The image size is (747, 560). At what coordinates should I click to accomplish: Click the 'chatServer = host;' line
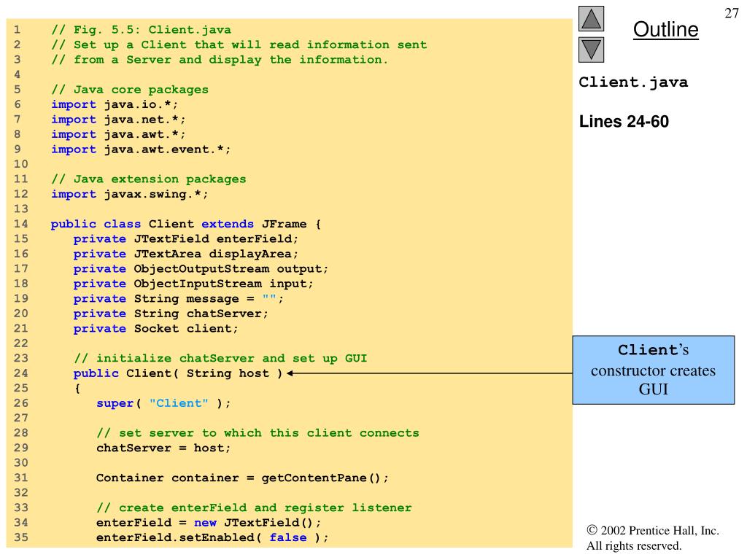163,448
